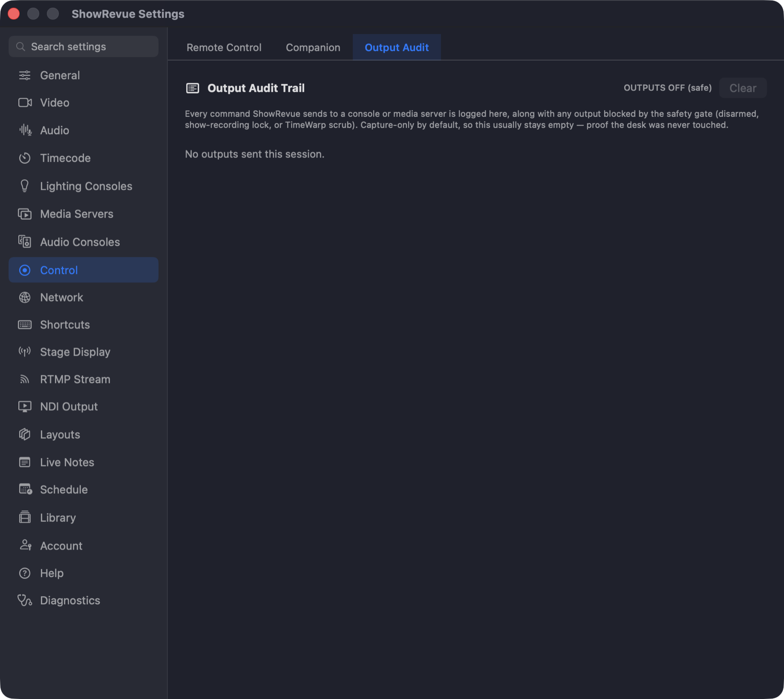Viewport: 784px width, 699px height.
Task: Select the Control sidebar item
Action: (x=83, y=270)
